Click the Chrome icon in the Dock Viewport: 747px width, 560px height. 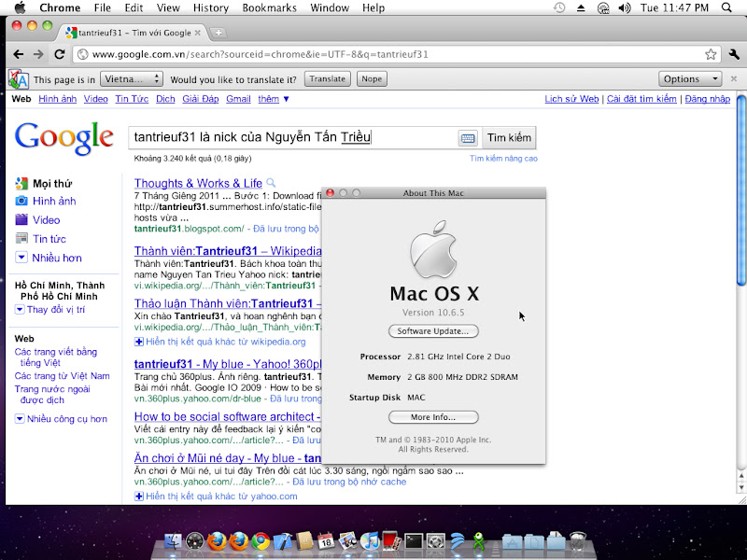[x=261, y=541]
